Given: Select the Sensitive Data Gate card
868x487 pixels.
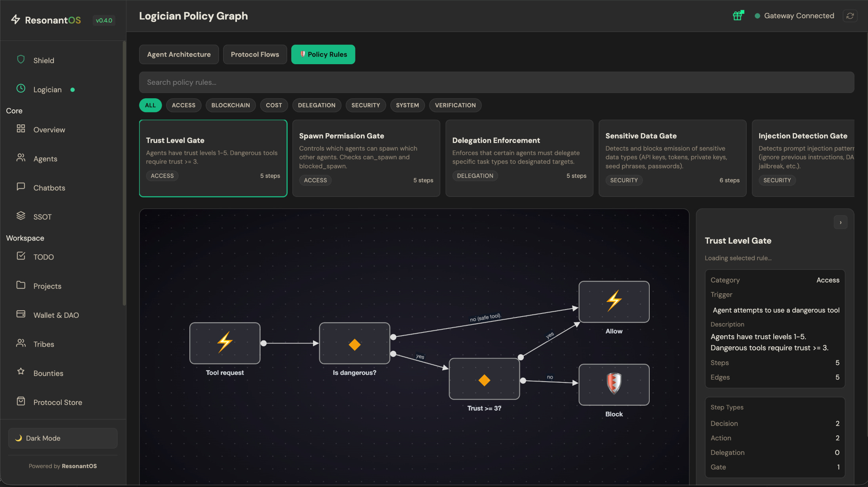Looking at the screenshot, I should (672, 158).
